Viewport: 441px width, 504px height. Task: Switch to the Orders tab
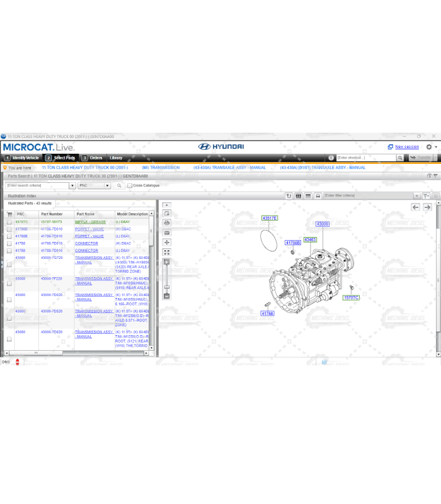click(x=95, y=158)
